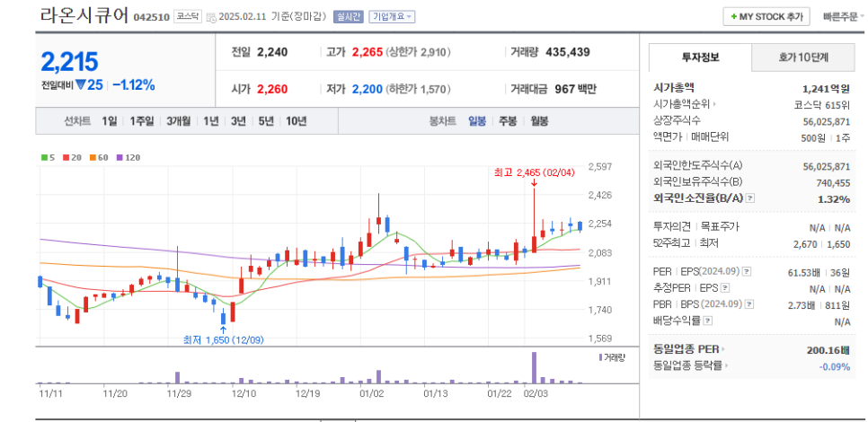Image resolution: width=868 pixels, height=422 pixels.
Task: Open the 기업개요 dropdown
Action: 392,16
